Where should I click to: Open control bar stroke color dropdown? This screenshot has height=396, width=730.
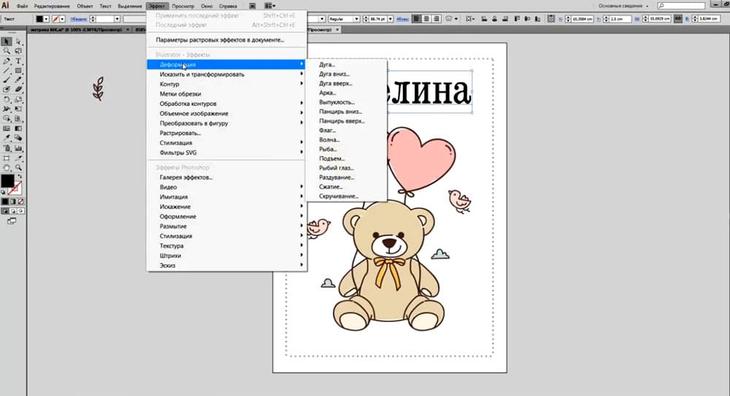point(62,19)
